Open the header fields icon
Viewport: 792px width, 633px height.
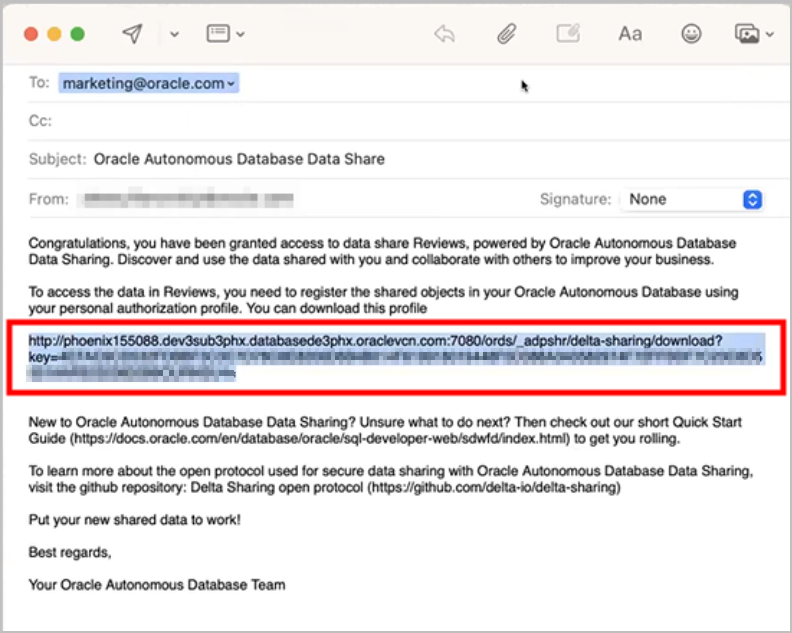coord(218,33)
